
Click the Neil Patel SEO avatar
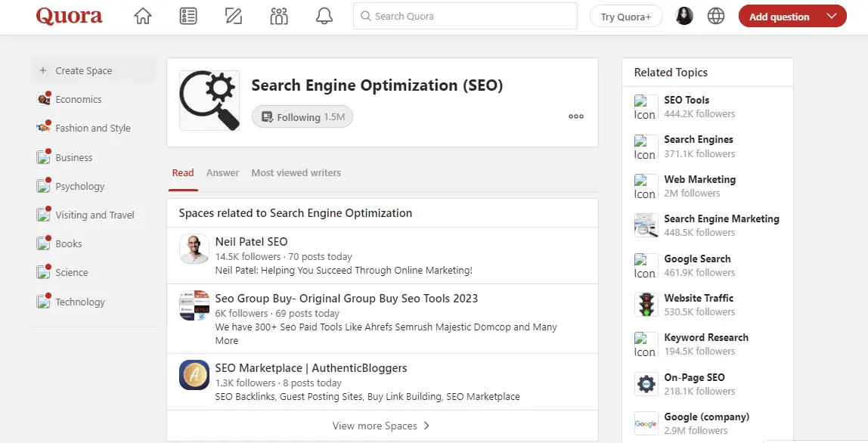[194, 249]
